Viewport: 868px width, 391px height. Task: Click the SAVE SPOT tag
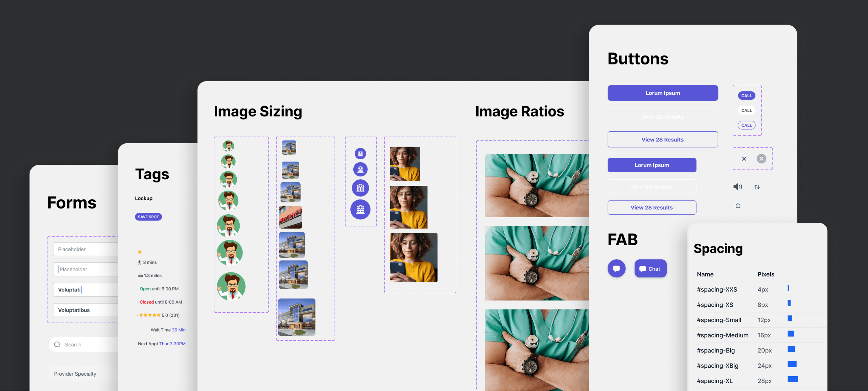(148, 217)
